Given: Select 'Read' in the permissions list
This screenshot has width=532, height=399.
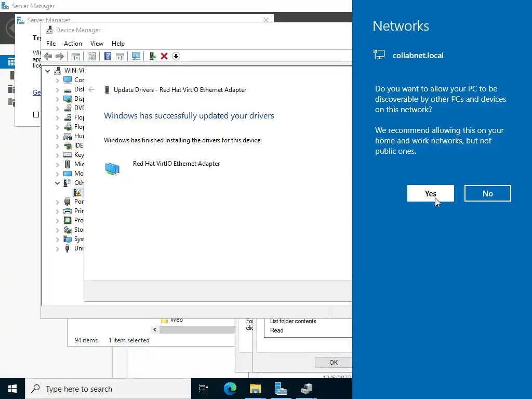Looking at the screenshot, I should click(276, 330).
